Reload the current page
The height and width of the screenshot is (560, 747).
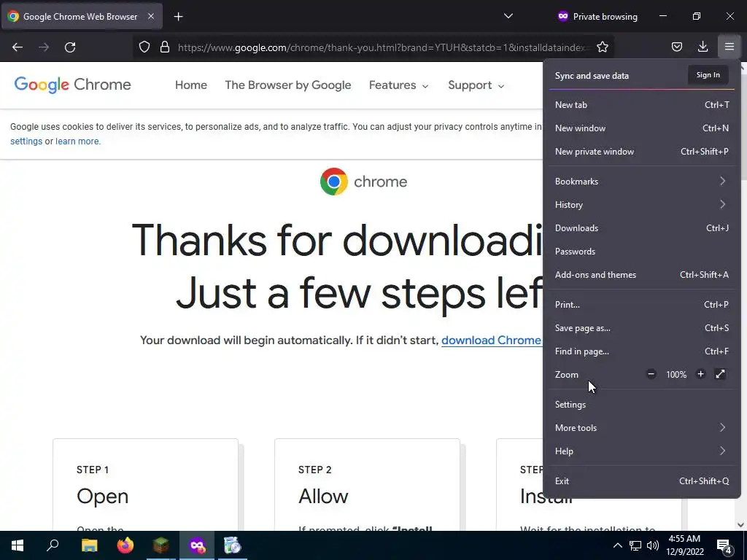point(70,47)
